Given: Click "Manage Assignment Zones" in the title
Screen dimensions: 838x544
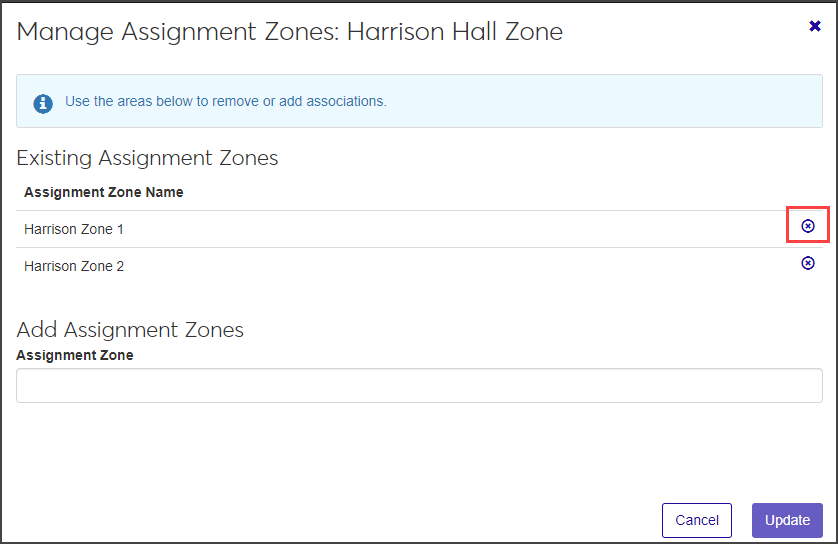Looking at the screenshot, I should 178,31.
